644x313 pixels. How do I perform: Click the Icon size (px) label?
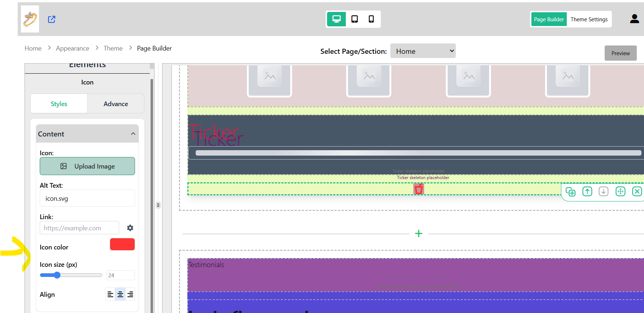pyautogui.click(x=58, y=265)
